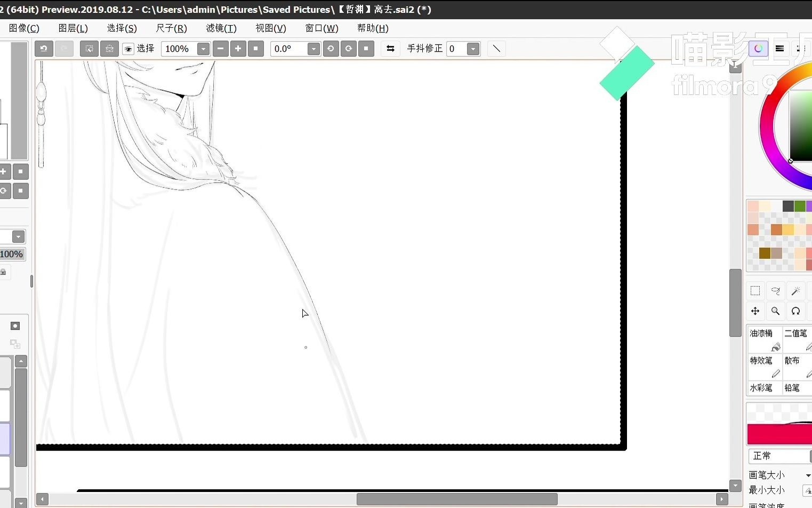Screen dimensions: 812x508
Task: Click the vertical canvas scrollbar thumb
Action: (x=735, y=303)
